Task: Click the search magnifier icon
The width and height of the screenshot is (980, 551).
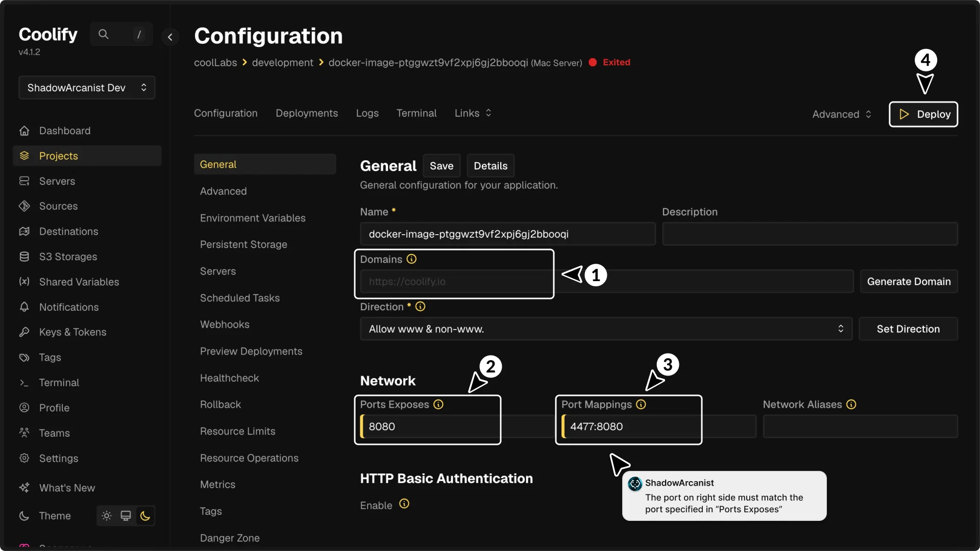Action: [104, 34]
